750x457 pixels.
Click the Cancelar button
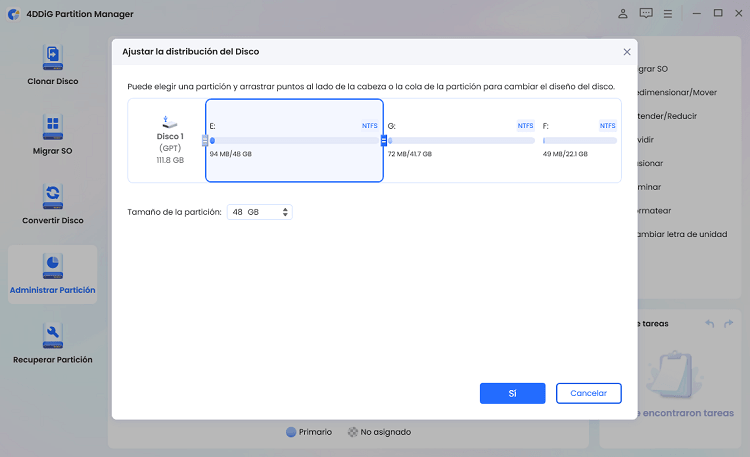(x=588, y=393)
